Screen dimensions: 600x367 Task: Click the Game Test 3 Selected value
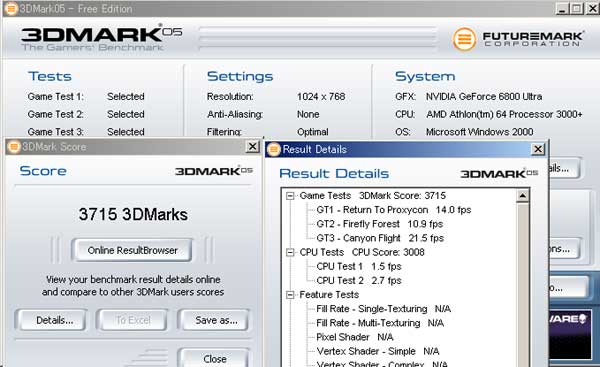(x=126, y=132)
